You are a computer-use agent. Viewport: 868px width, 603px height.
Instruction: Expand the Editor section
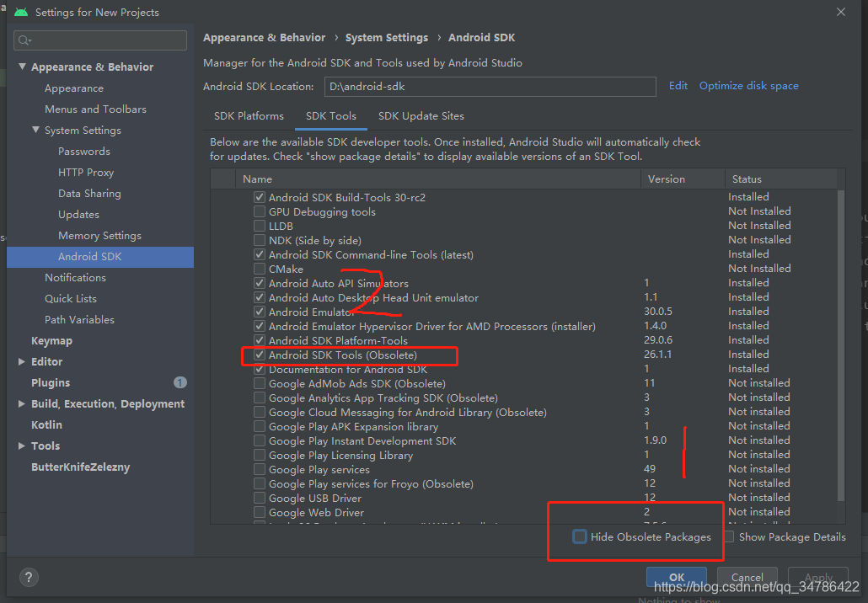tap(22, 361)
